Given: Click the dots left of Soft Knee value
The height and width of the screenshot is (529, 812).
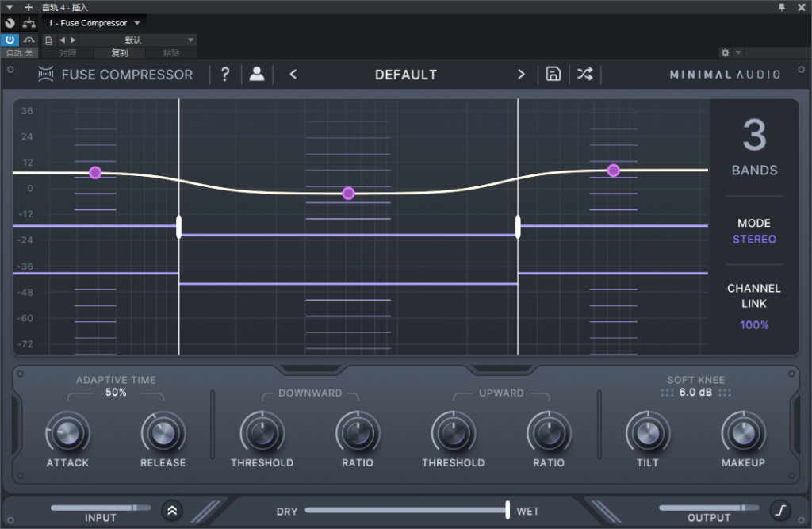Looking at the screenshot, I should coord(667,393).
